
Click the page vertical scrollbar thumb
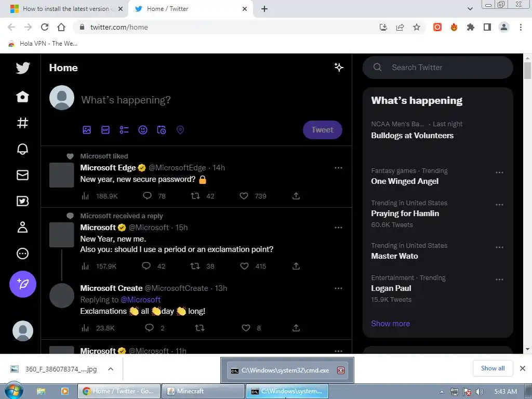click(527, 71)
